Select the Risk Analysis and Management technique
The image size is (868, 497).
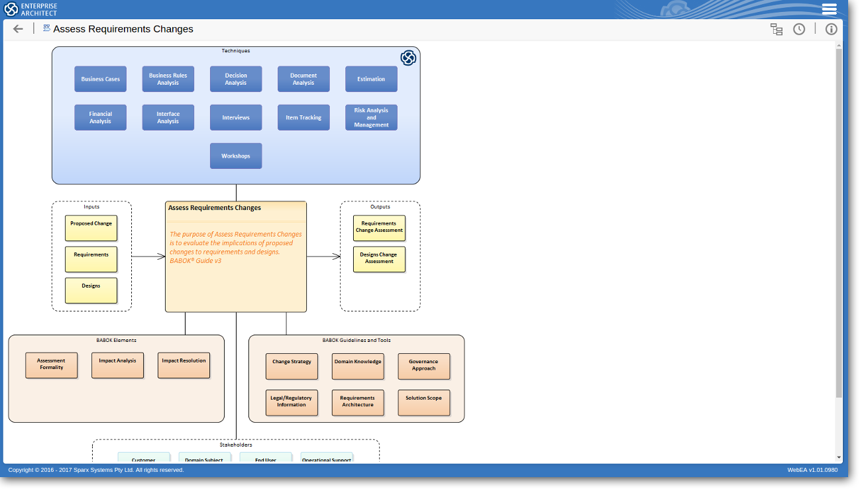(x=371, y=117)
